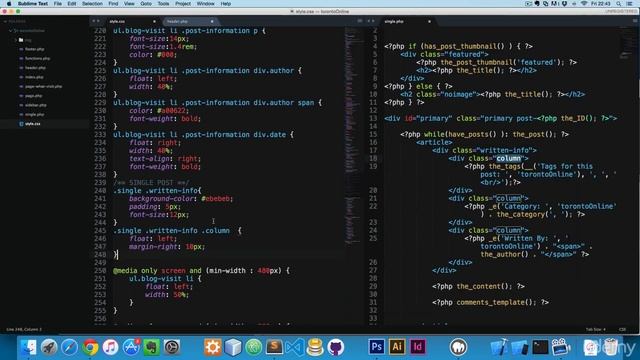The width and height of the screenshot is (640, 360).
Task: Open the File menu
Action: [58, 4]
